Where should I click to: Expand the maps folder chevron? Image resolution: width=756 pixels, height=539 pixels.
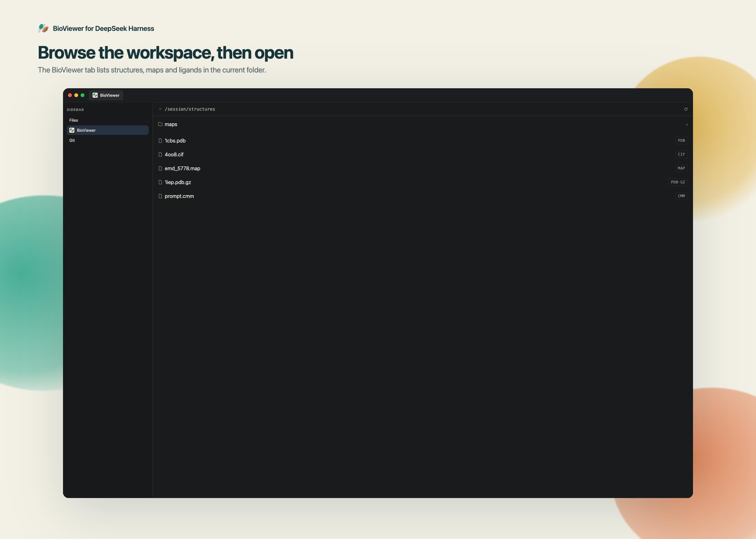(x=687, y=125)
